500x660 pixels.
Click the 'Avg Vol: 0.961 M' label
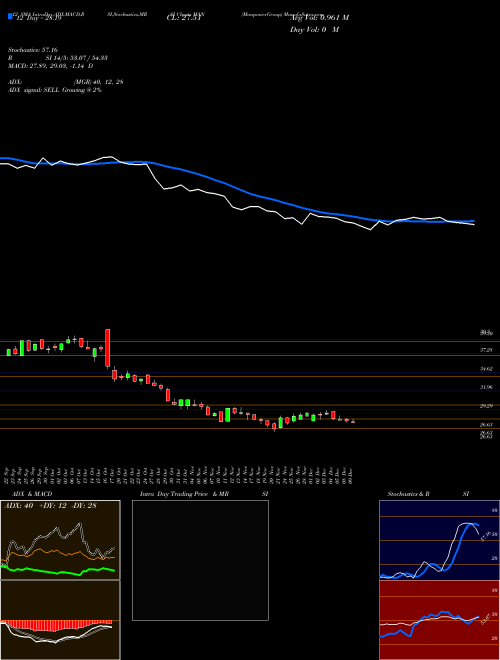tap(319, 18)
